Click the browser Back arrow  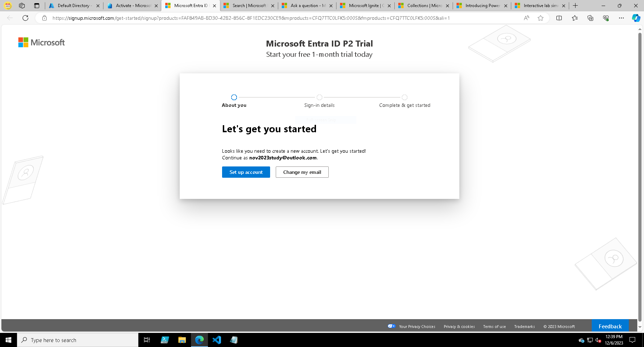click(x=10, y=18)
